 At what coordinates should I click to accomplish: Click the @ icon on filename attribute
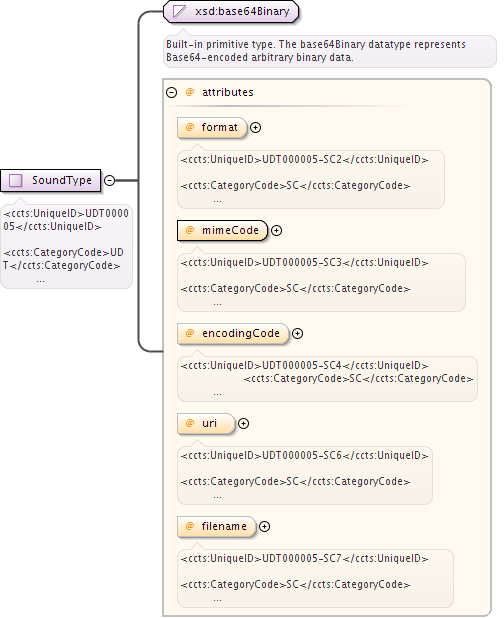[x=190, y=526]
